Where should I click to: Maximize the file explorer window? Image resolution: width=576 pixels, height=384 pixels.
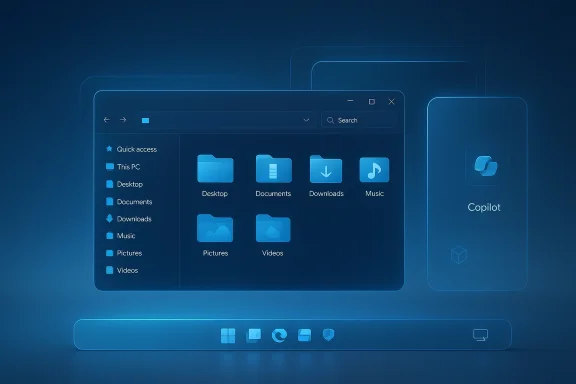tap(372, 102)
